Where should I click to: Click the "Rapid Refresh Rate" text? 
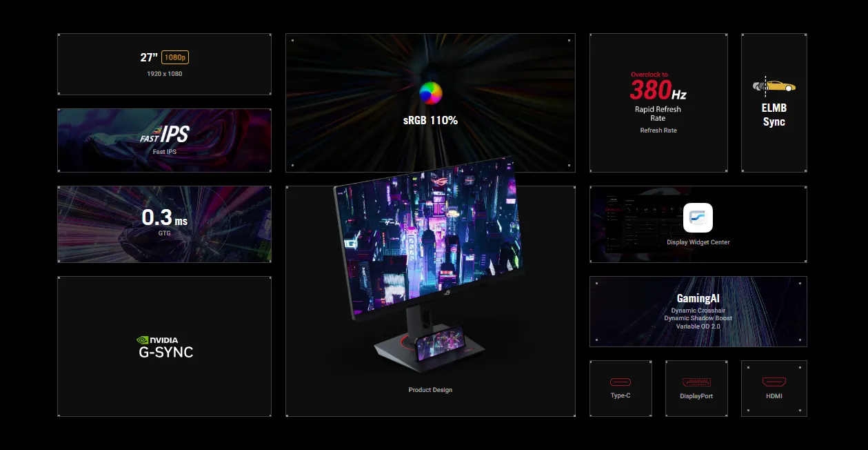coord(658,114)
